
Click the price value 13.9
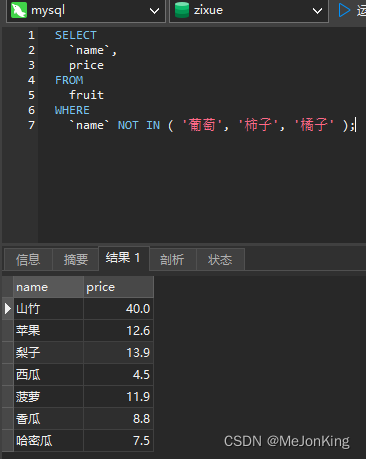pyautogui.click(x=138, y=353)
